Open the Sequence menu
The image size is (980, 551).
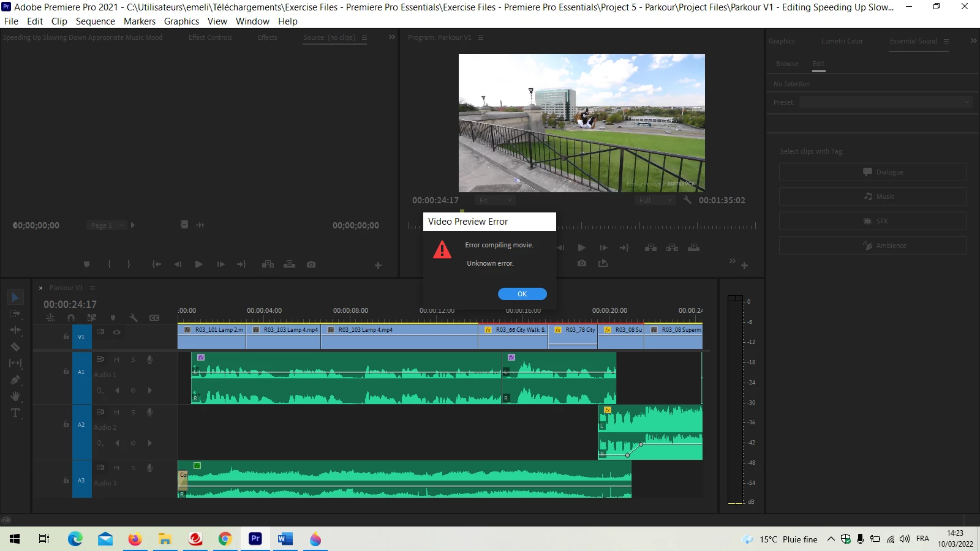[96, 21]
